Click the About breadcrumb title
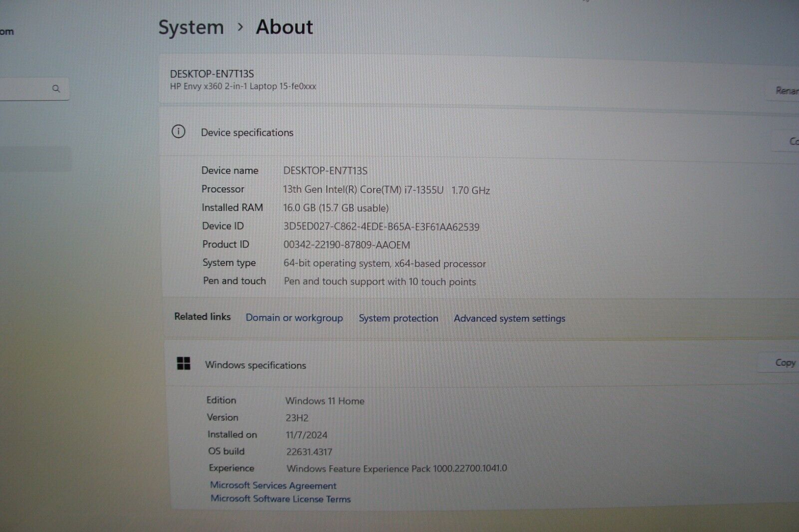The width and height of the screenshot is (799, 532). click(285, 27)
